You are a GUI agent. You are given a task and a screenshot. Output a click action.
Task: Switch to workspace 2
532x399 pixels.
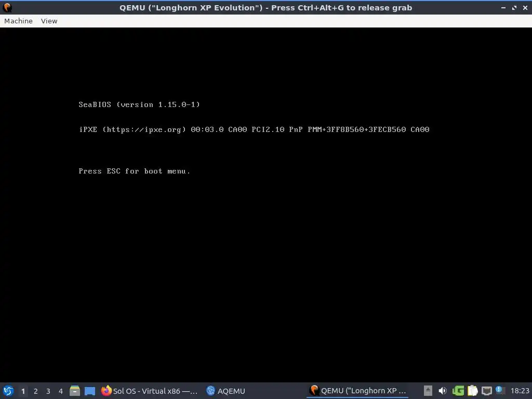(36, 391)
